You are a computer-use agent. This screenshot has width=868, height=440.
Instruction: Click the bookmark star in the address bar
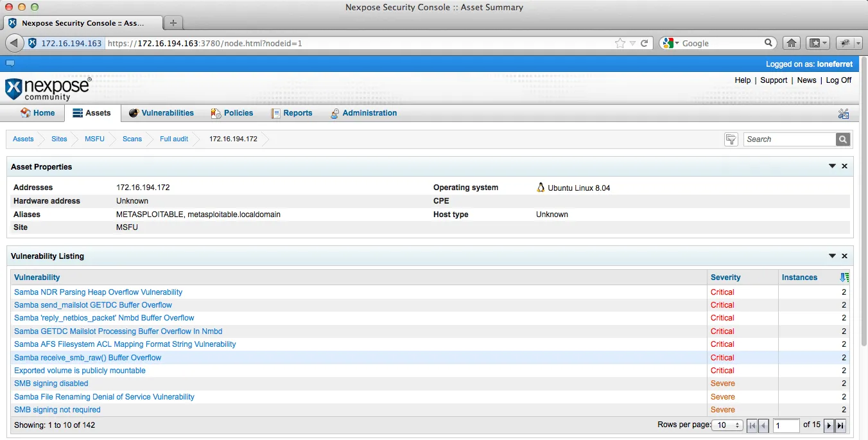click(619, 43)
